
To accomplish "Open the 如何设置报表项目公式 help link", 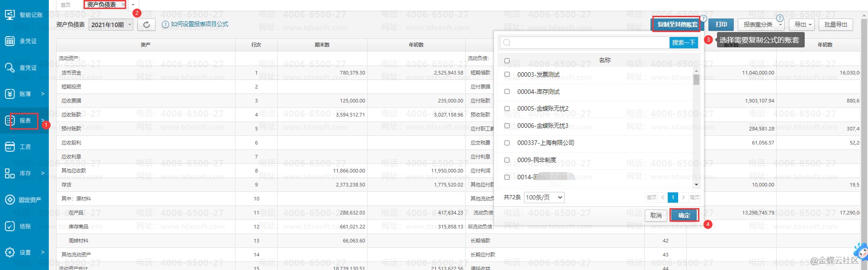I will point(199,24).
